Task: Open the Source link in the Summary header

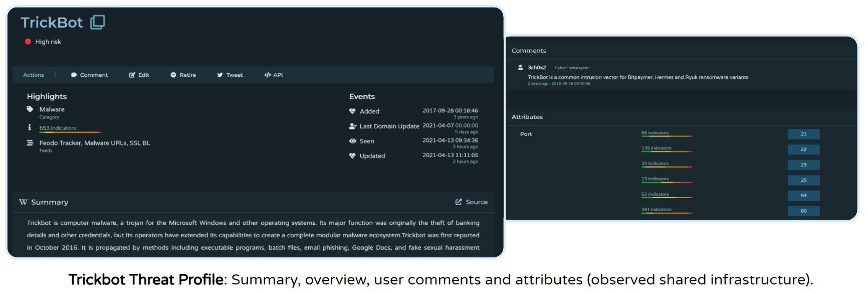Action: point(471,202)
